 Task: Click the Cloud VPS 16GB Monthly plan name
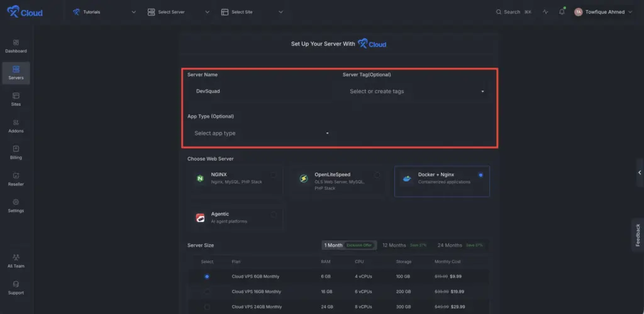pos(257,291)
